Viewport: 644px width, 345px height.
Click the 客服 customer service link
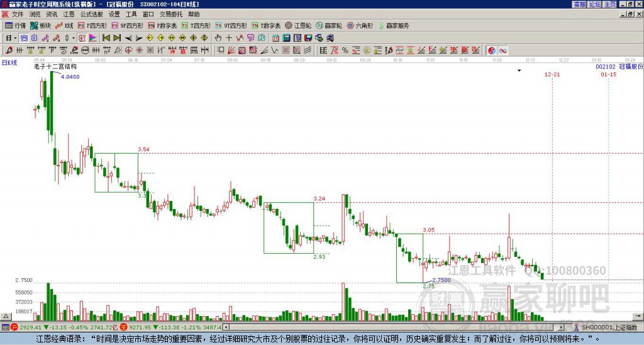580,4
